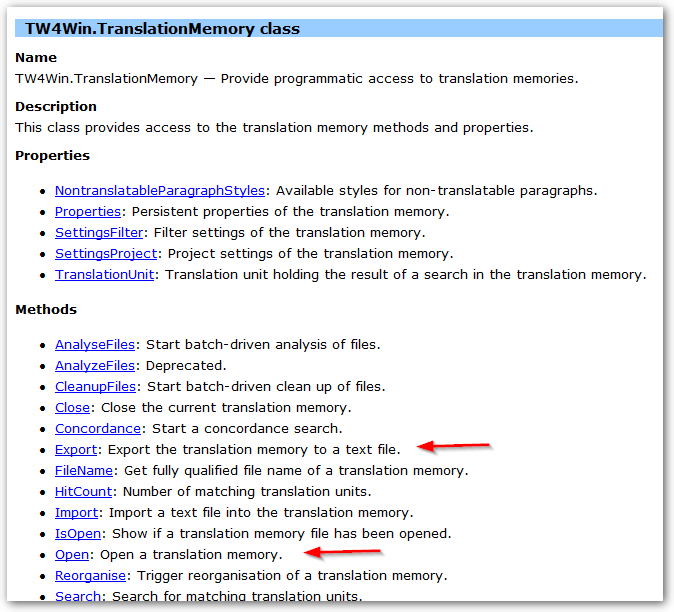674x612 pixels.
Task: Follow the IsOpen method link
Action: coord(78,534)
